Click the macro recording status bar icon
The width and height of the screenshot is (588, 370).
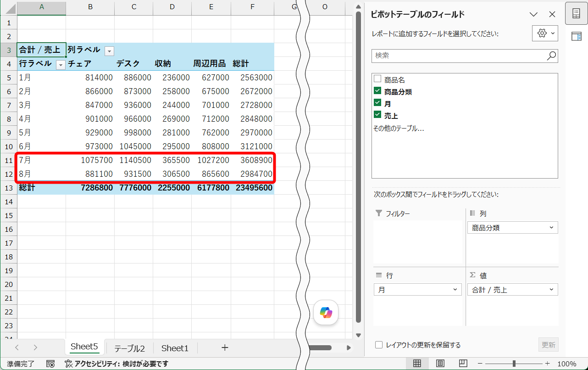tap(50, 364)
